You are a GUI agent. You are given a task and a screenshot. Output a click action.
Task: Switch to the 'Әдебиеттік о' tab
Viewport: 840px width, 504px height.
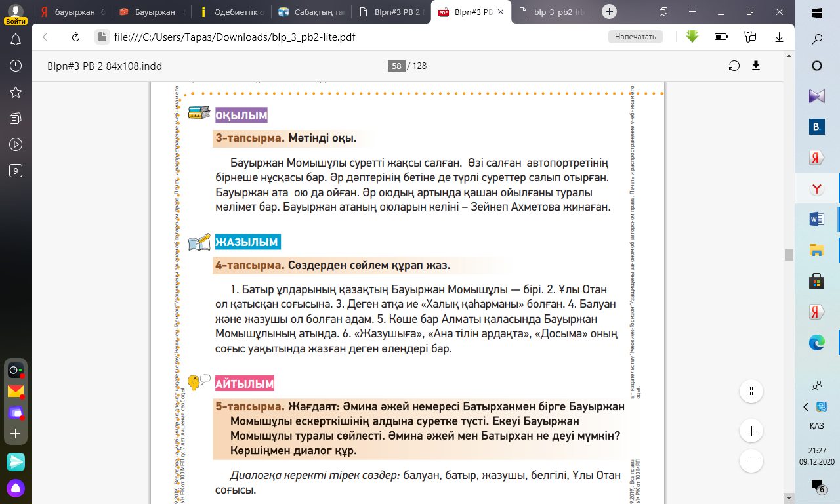point(232,12)
